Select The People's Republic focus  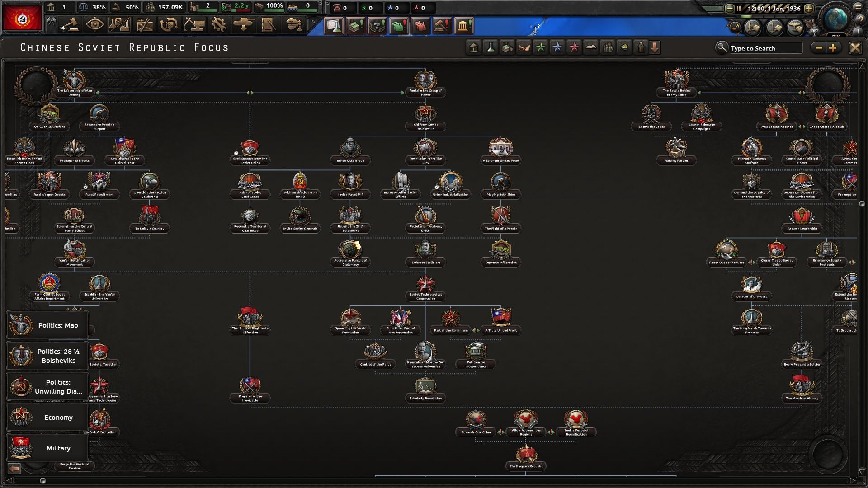click(525, 457)
